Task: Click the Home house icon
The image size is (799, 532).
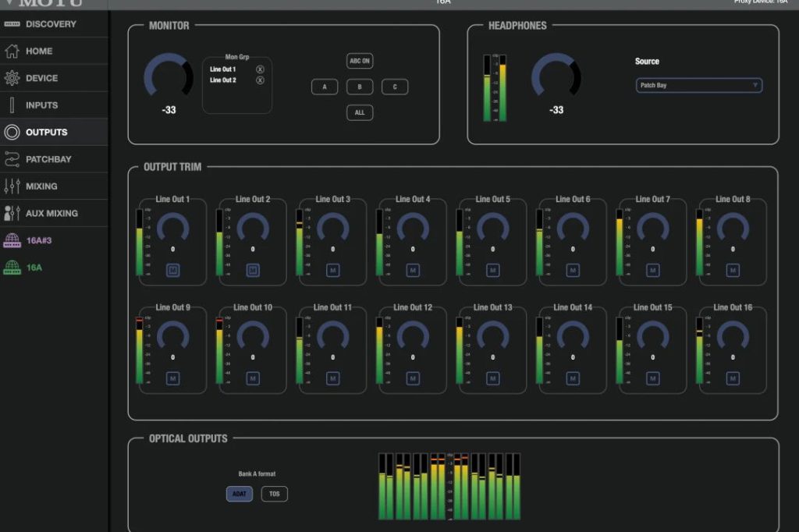Action: [12, 51]
